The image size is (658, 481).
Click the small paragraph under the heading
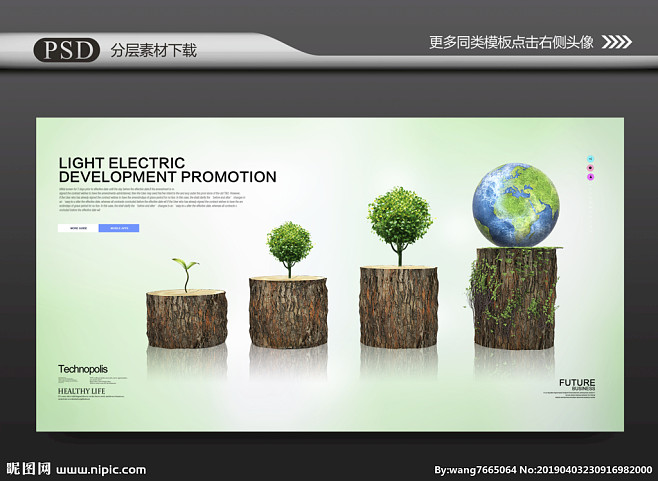tap(152, 199)
